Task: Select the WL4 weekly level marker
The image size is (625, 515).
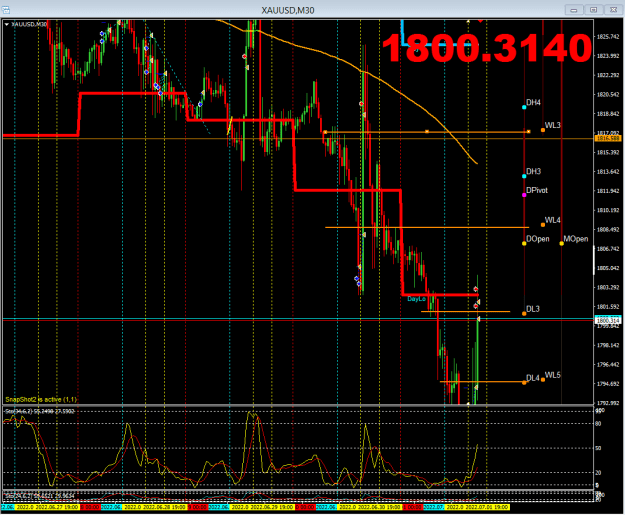Action: click(x=543, y=225)
